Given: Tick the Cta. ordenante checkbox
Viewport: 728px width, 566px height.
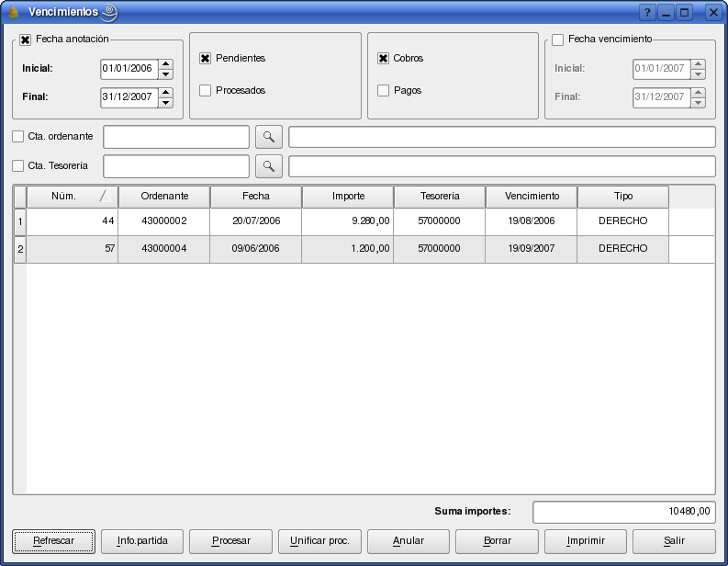Looking at the screenshot, I should pyautogui.click(x=17, y=136).
